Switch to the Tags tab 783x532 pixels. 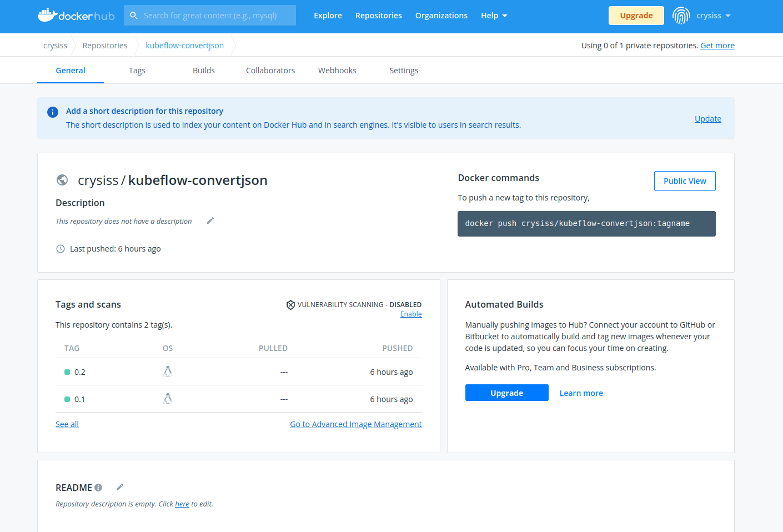tap(137, 71)
